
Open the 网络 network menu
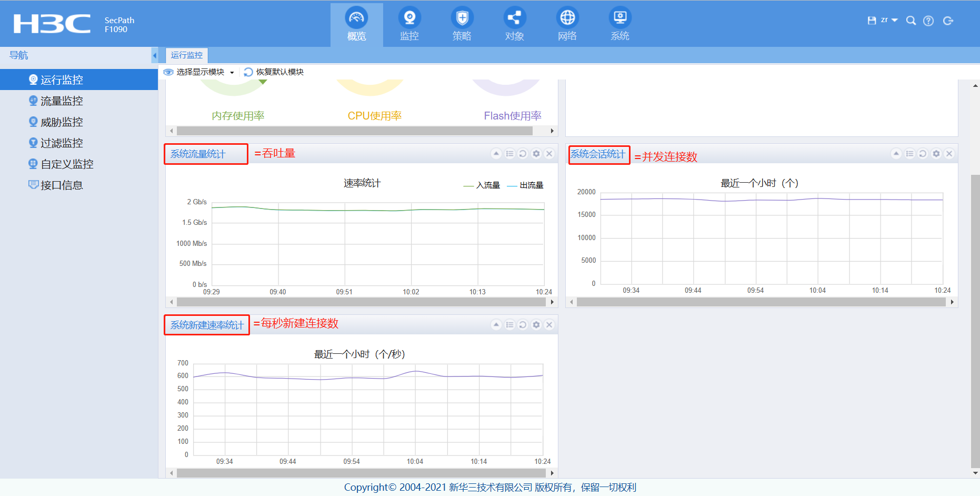tap(567, 25)
